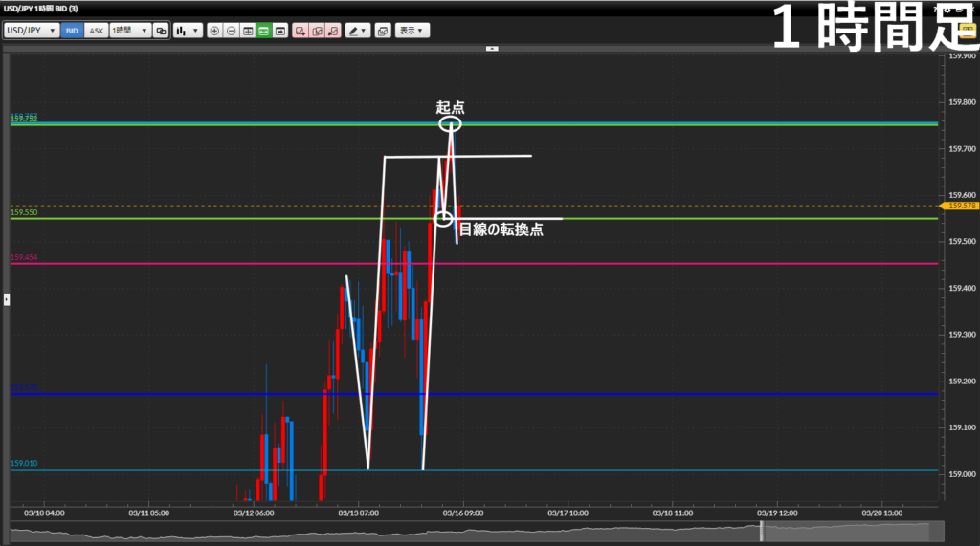Screen dimensions: 980x546
Task: Open the candlestick chart type dropdown
Action: pyautogui.click(x=187, y=31)
